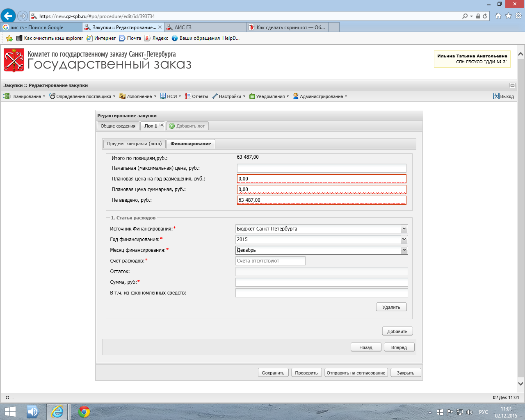Click the Начальная (максимальная) цена input field

(x=322, y=168)
